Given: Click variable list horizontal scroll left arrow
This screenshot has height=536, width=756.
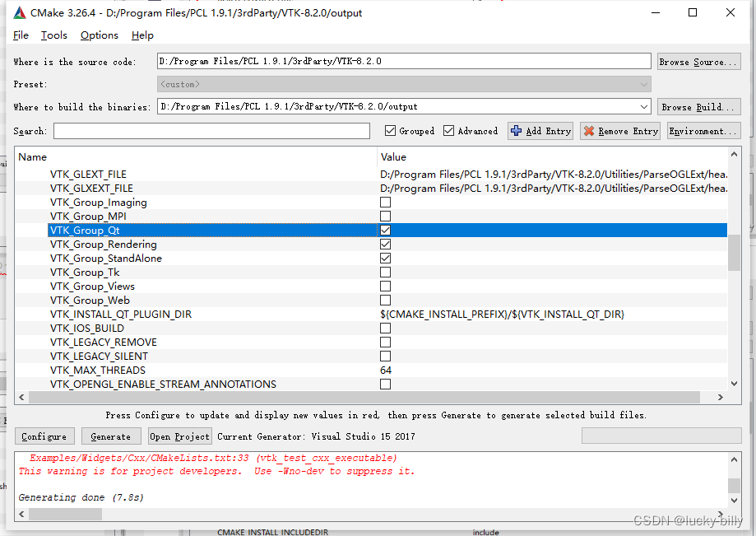Looking at the screenshot, I should coord(21,397).
